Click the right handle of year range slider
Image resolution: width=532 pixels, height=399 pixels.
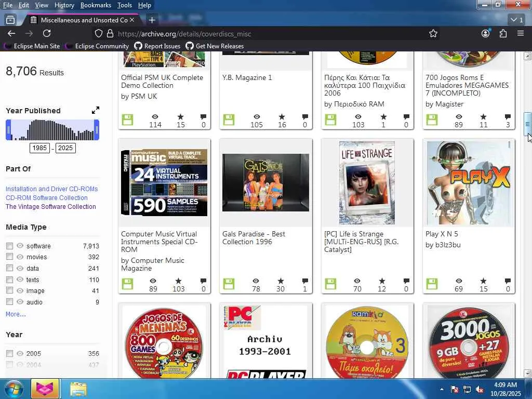97,129
